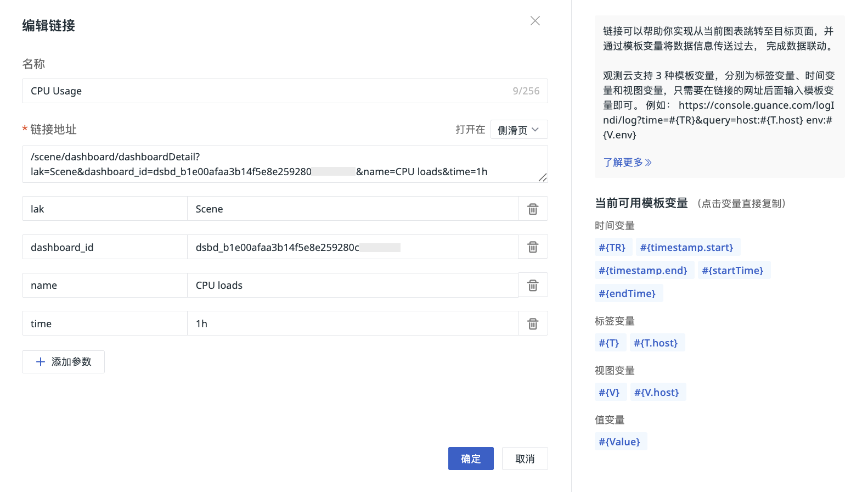Click the 当前可用模板变量 heading
868x492 pixels.
point(641,203)
